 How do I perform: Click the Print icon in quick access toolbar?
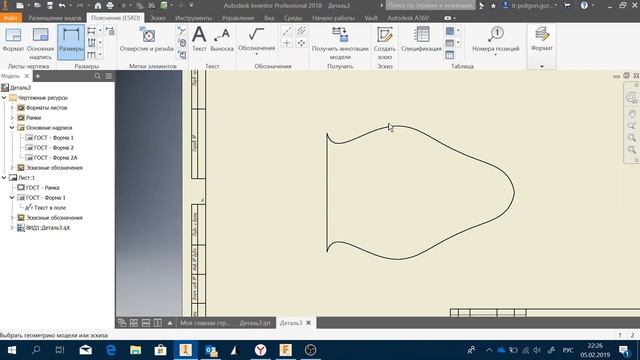[x=110, y=6]
